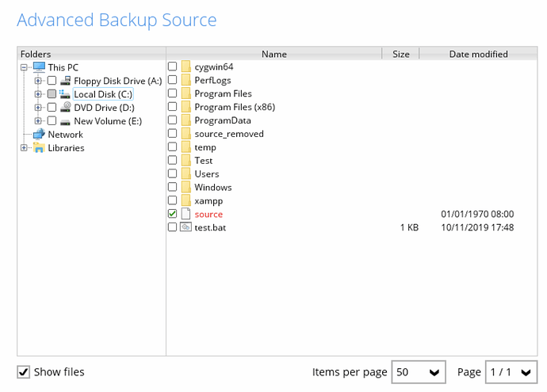Open the Items per page dropdown

click(x=419, y=372)
